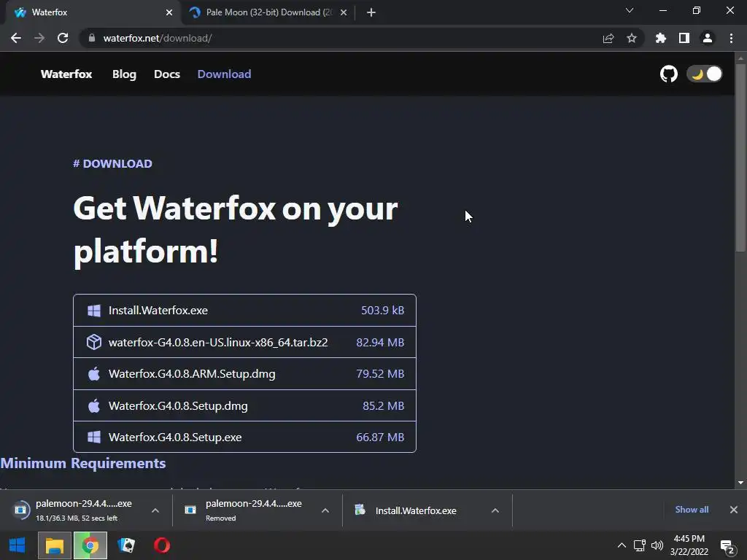The image size is (747, 560).
Task: Open the Solitaire cards taskbar app
Action: [x=126, y=545]
